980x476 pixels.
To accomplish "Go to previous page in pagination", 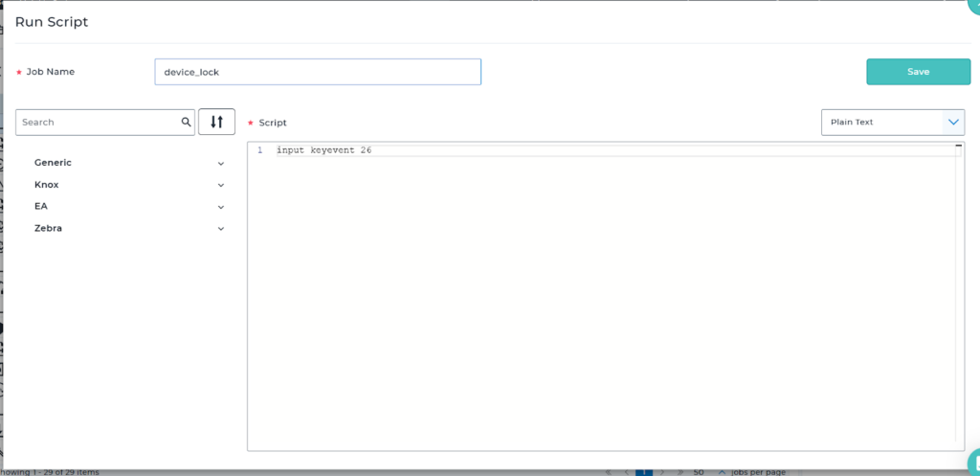I will [625, 472].
